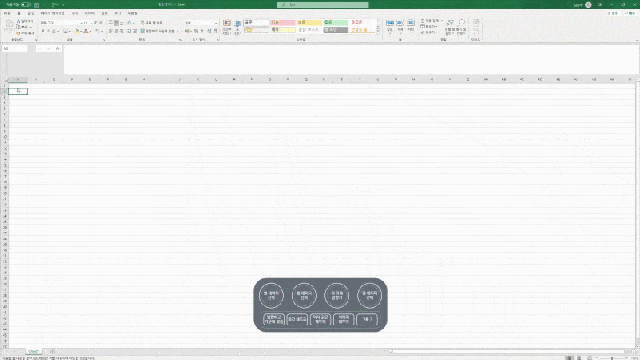Open the Format as Table icon

(x=237, y=27)
